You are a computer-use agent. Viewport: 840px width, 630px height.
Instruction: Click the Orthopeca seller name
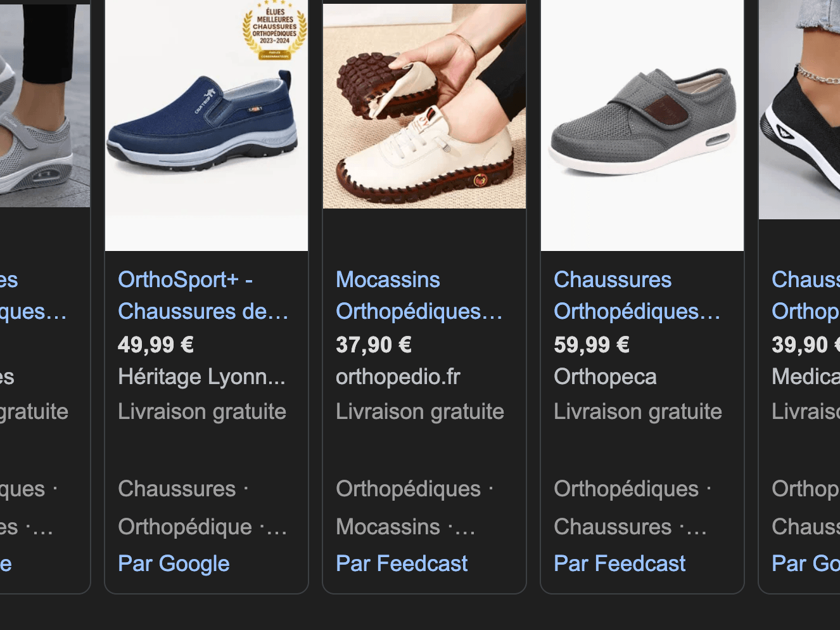click(605, 377)
